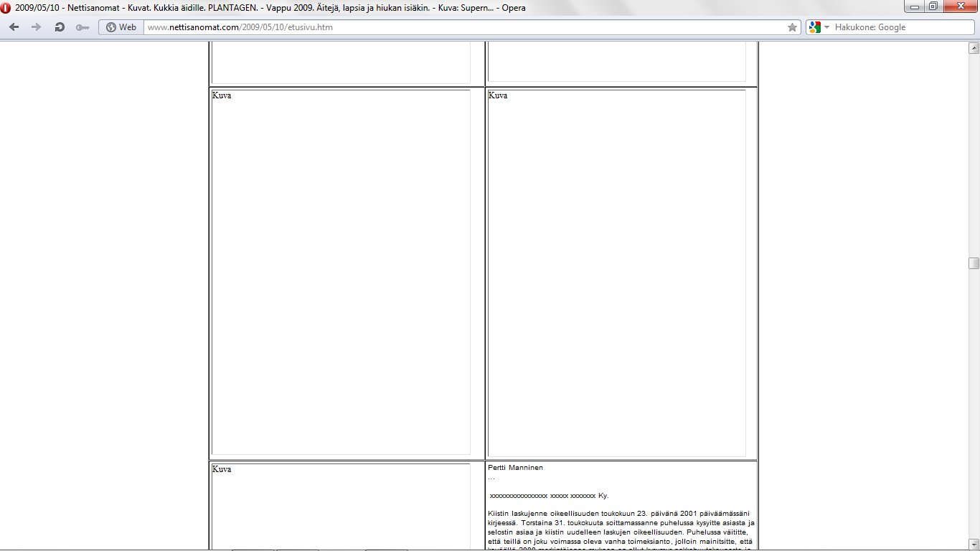Restore down the Opera window

(933, 6)
